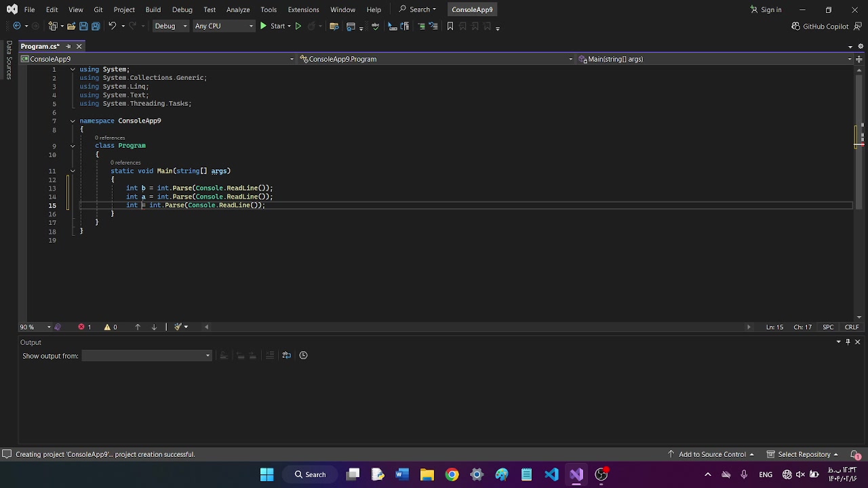
Task: Open the code cleanup broom icon
Action: coord(178,327)
